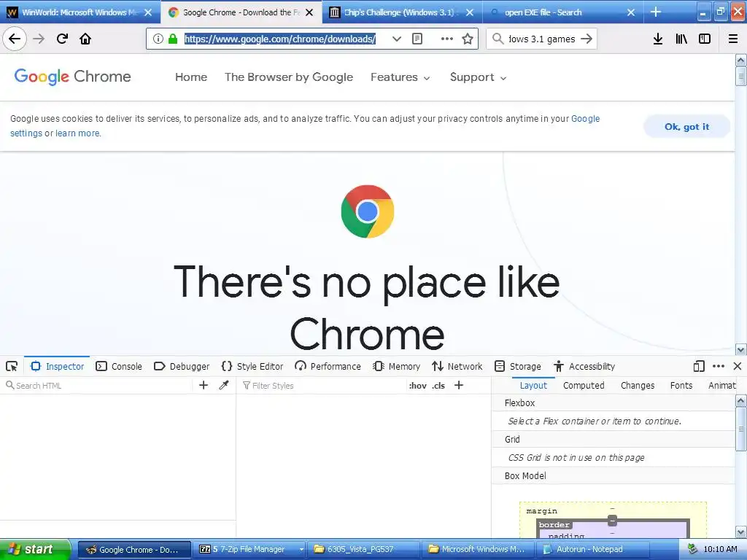Open The Browser by Google link
The image size is (747, 560).
click(x=289, y=77)
